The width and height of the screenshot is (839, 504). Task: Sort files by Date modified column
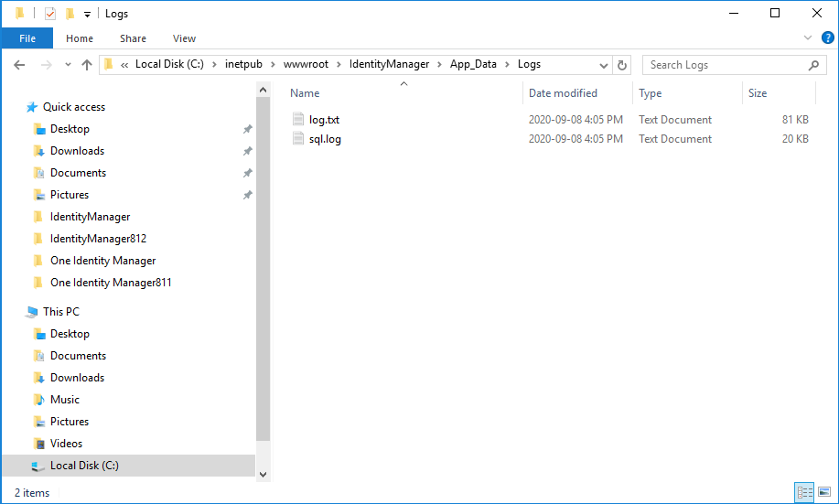[x=563, y=93]
